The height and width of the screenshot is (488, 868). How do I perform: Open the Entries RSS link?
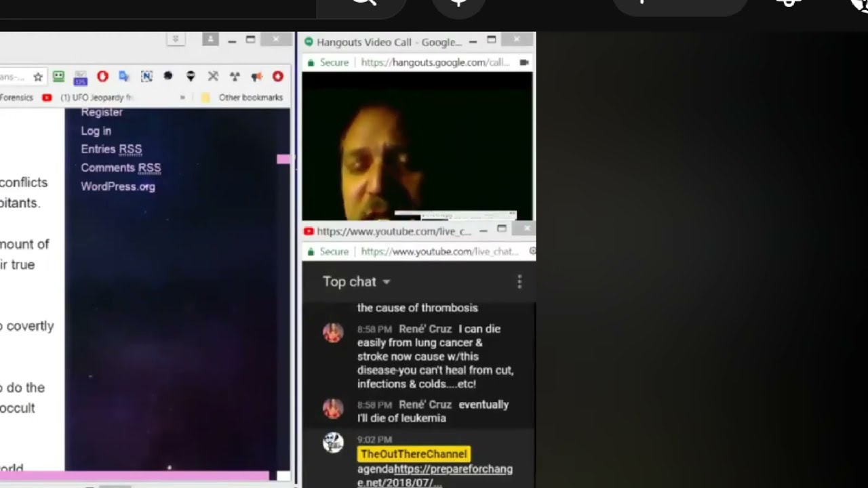pyautogui.click(x=111, y=149)
